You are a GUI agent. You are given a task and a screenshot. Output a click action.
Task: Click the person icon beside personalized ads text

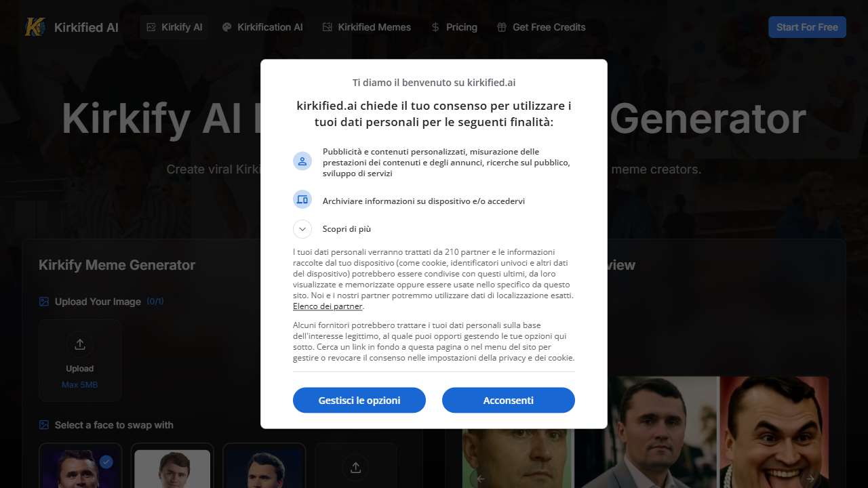302,161
